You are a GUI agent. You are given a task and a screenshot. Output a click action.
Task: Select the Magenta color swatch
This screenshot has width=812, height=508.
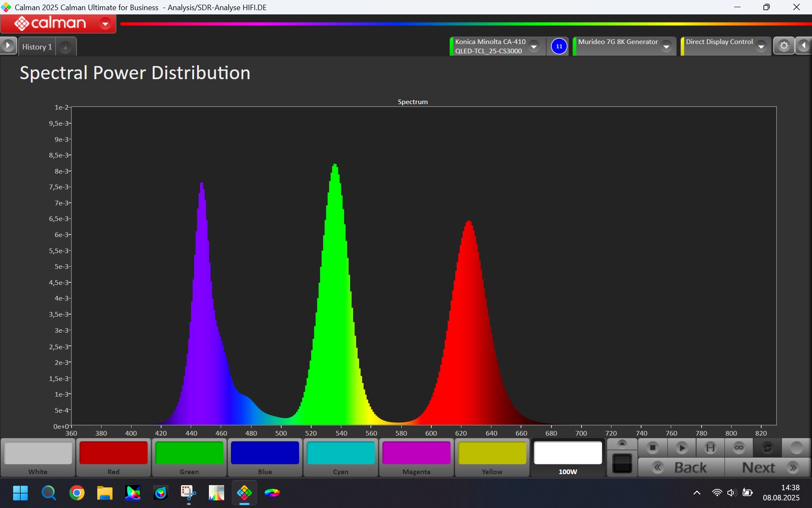416,453
